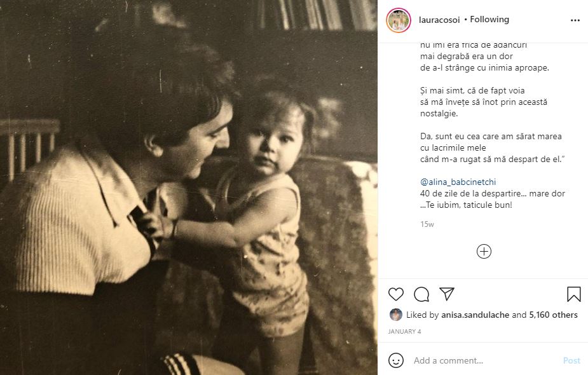This screenshot has height=375, width=588.
Task: Like the post with the heart icon
Action: click(x=395, y=294)
